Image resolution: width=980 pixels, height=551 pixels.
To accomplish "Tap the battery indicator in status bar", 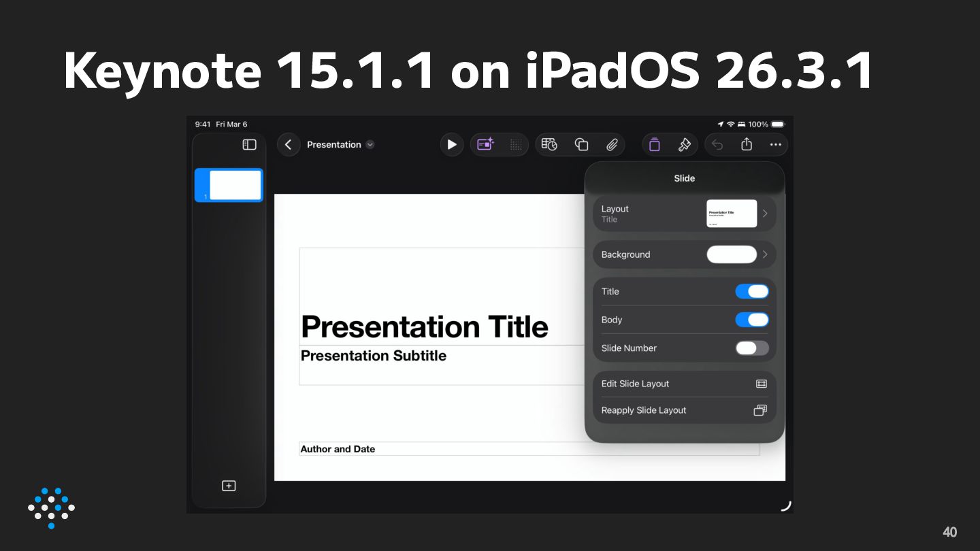I will pyautogui.click(x=778, y=124).
